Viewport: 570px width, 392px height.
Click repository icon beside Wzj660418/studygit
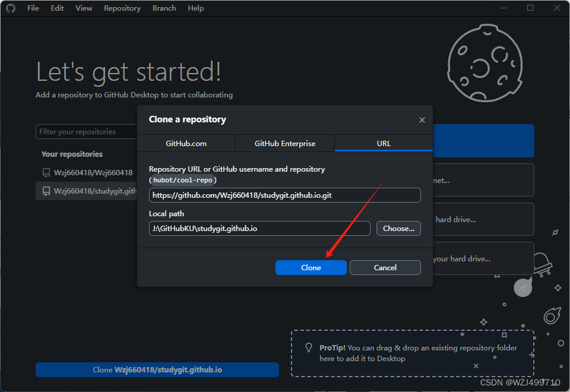pyautogui.click(x=46, y=191)
